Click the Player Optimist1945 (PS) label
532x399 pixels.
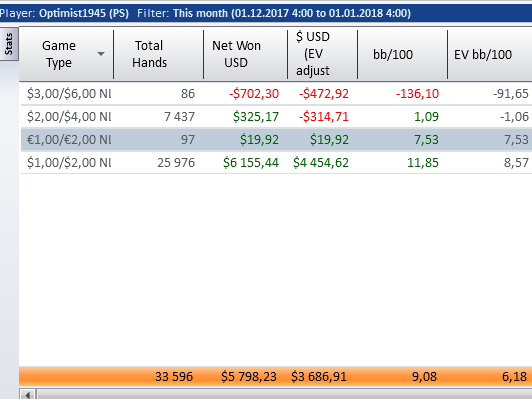[64, 13]
